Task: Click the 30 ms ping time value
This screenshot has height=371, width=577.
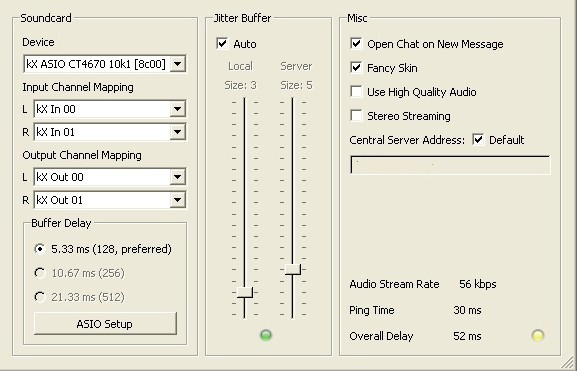Action: (467, 310)
